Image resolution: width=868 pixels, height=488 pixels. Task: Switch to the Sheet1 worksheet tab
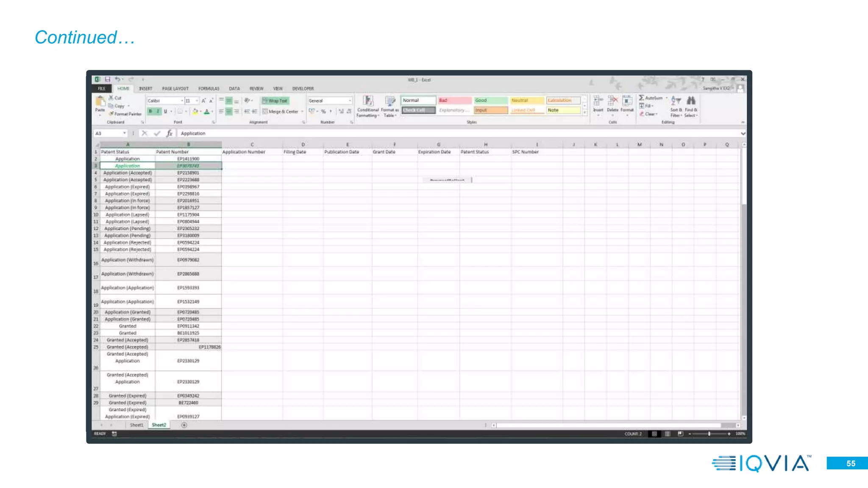pyautogui.click(x=136, y=425)
